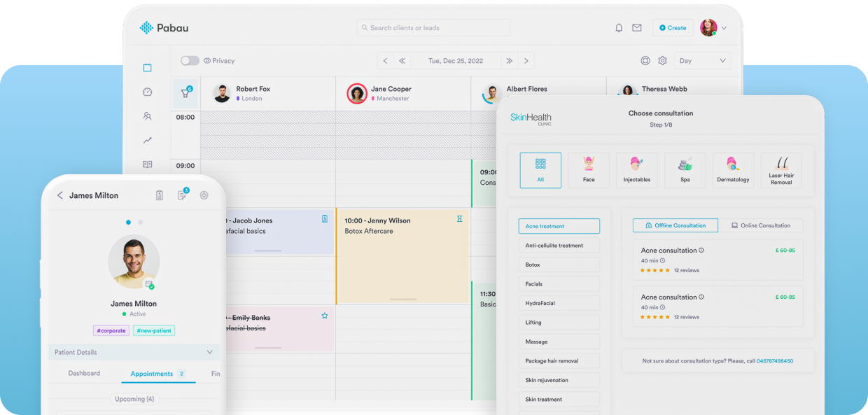Open the mail envelope icon
Screen dimensions: 868x415
click(637, 28)
